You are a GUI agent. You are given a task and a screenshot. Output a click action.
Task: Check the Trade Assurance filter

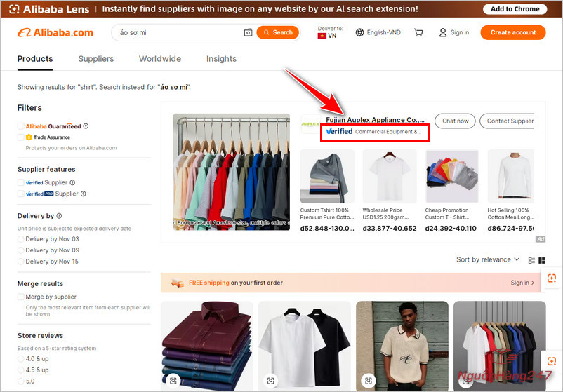(x=21, y=137)
